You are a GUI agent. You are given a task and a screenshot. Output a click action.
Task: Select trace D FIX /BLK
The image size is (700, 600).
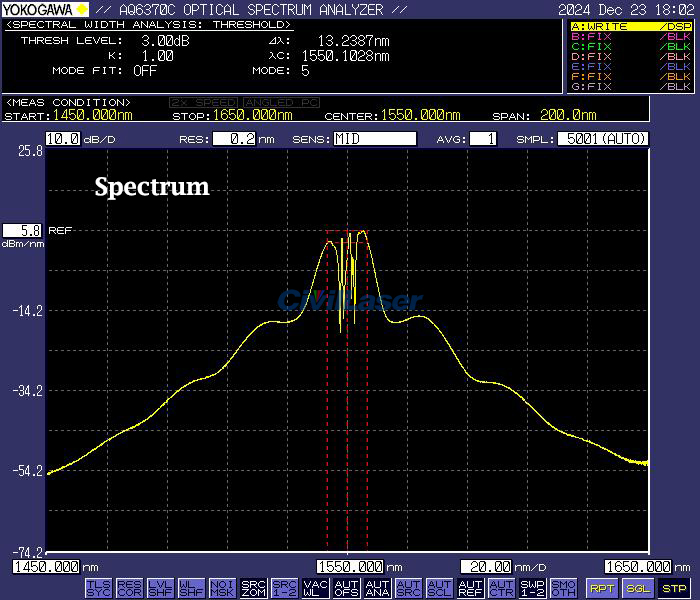pos(631,57)
